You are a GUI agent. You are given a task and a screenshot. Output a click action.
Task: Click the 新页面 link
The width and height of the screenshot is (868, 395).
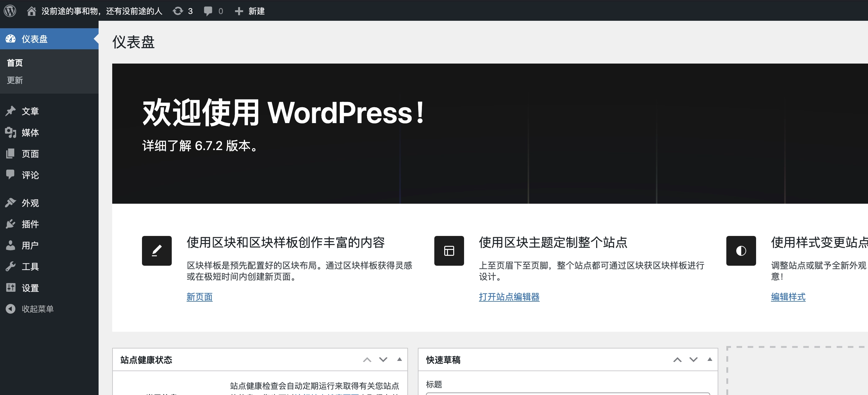(199, 297)
